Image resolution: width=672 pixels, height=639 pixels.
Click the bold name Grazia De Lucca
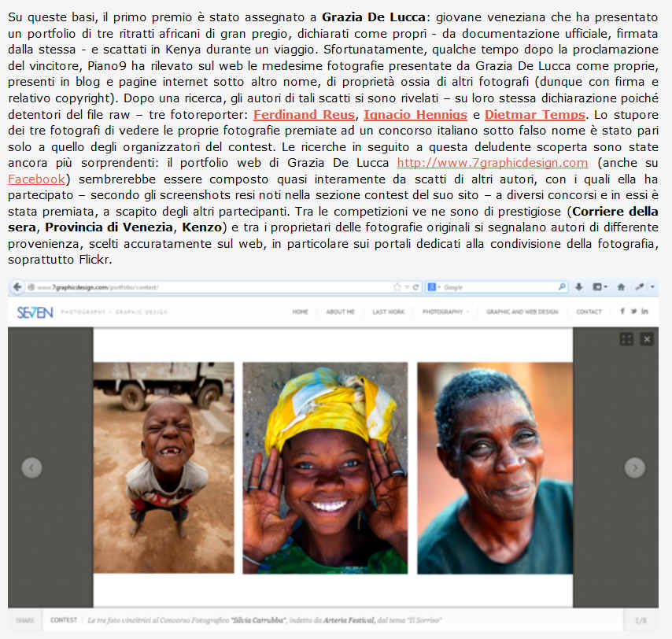[x=374, y=17]
